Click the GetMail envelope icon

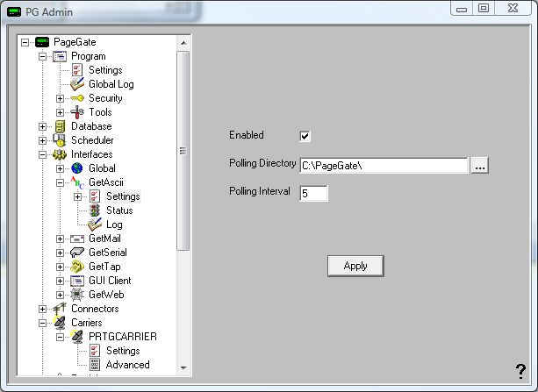tap(77, 239)
